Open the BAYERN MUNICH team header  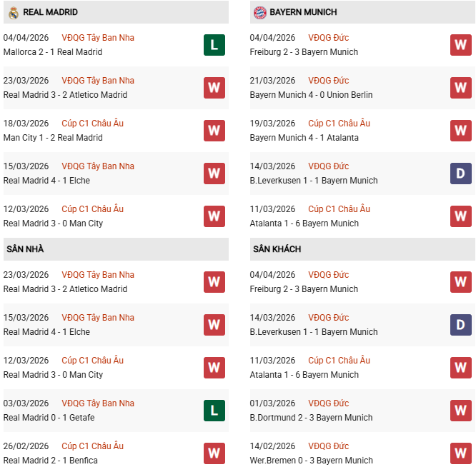click(x=303, y=12)
